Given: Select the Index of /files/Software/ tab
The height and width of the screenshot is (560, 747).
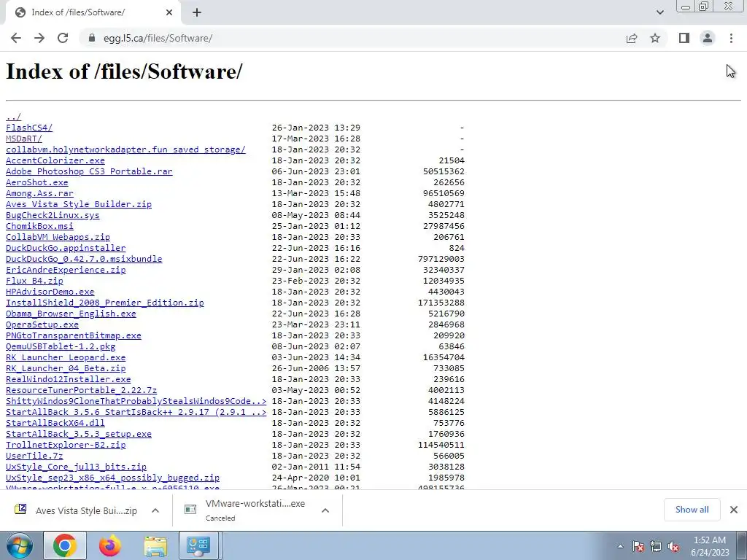Looking at the screenshot, I should [93, 13].
